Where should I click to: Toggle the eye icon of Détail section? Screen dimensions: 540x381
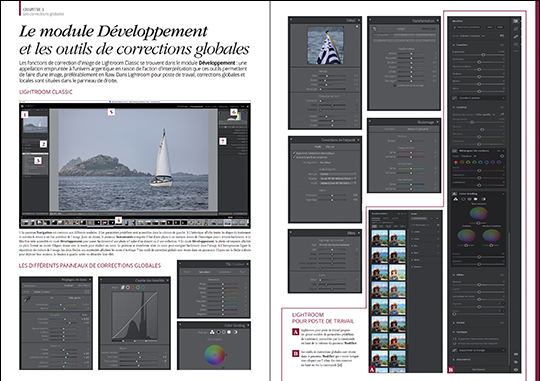coord(502,322)
